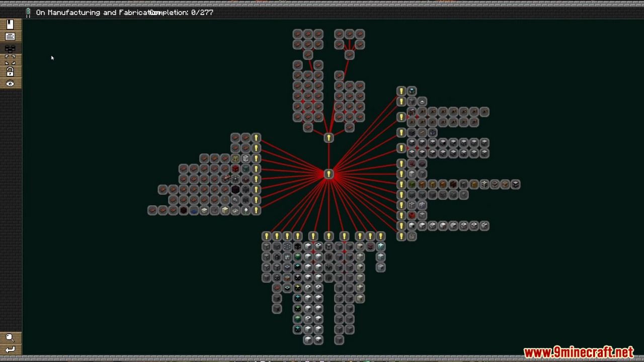Select the rightmost exclamation node of bottom row
The width and height of the screenshot is (644, 362).
coord(381,236)
